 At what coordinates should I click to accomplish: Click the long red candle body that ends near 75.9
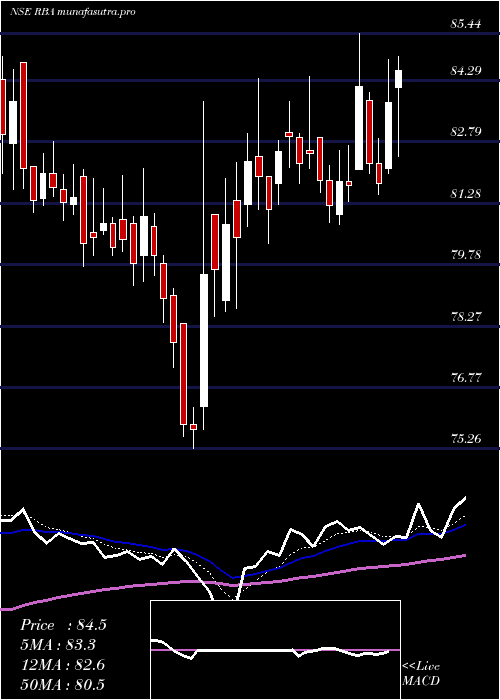[183, 374]
